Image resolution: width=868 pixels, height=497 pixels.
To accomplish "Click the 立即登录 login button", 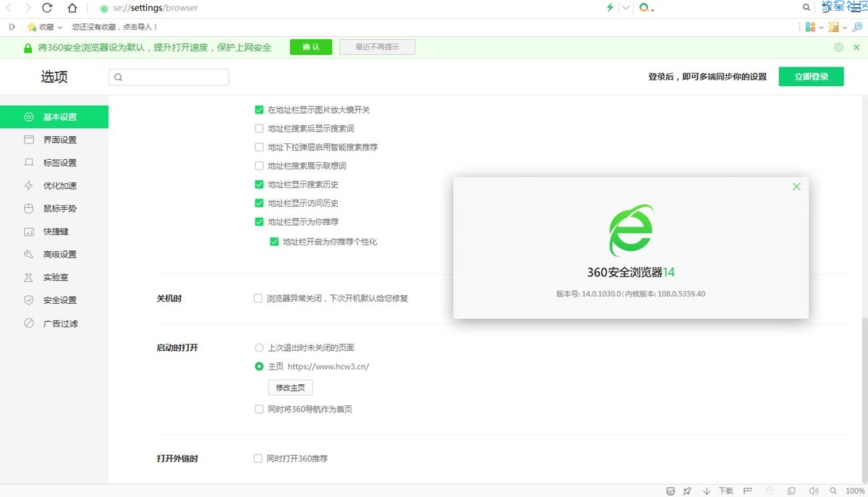I will [x=811, y=77].
